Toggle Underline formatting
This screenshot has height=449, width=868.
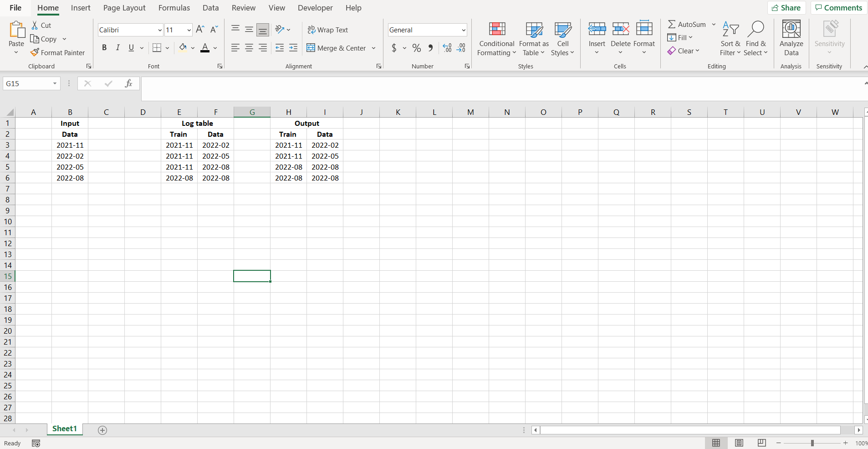130,47
